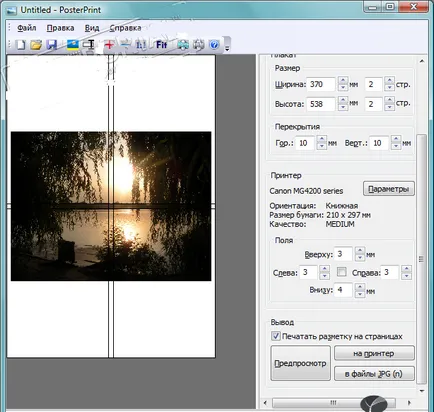Click the add text toolbar icon
The width and height of the screenshot is (434, 412).
point(89,44)
